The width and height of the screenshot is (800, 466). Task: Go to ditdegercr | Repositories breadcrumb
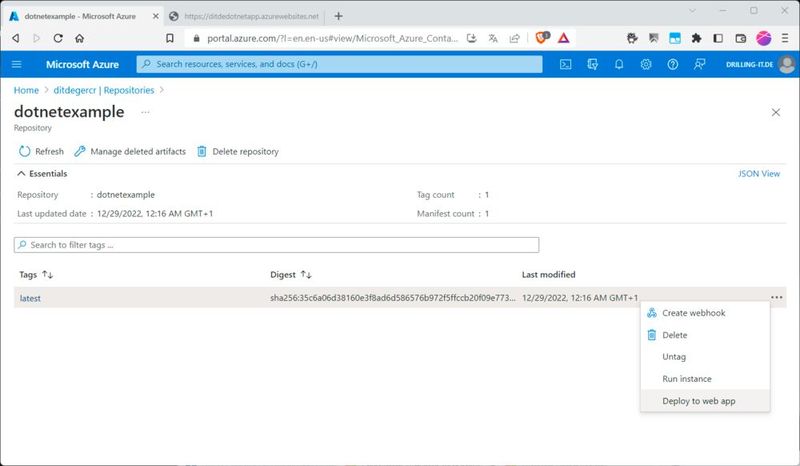[104, 90]
